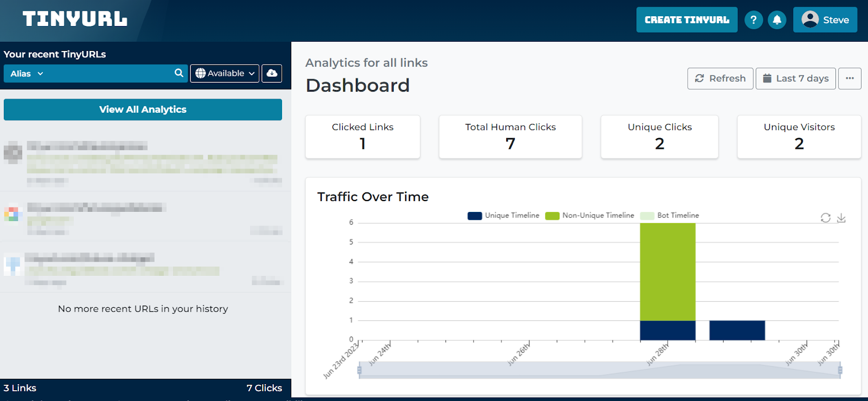Click the Clicked Links card
The image size is (868, 401).
click(362, 137)
